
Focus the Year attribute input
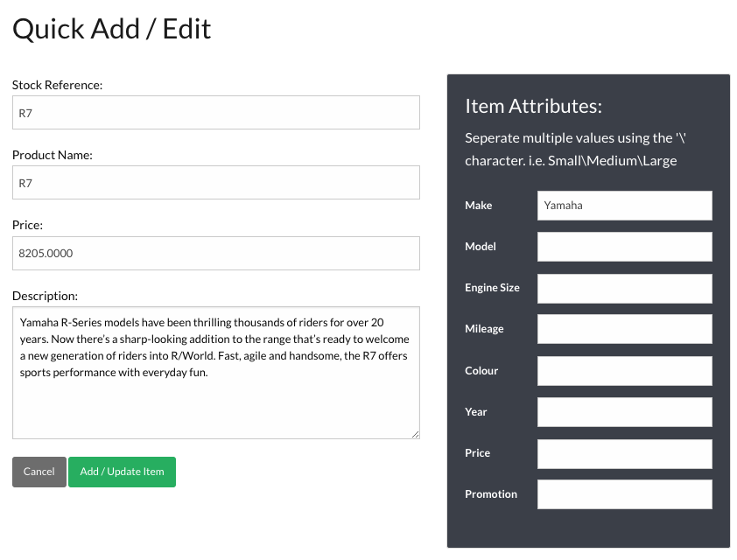point(624,412)
